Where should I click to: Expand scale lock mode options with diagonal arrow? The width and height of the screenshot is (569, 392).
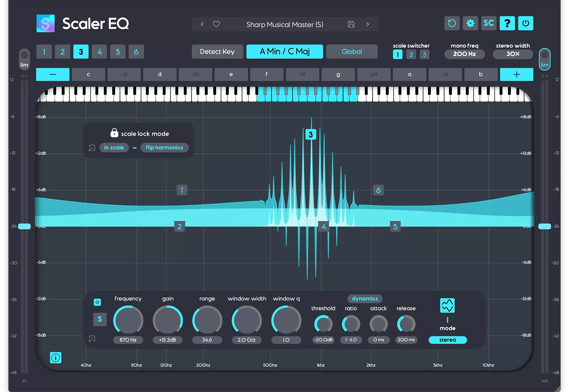pyautogui.click(x=92, y=147)
